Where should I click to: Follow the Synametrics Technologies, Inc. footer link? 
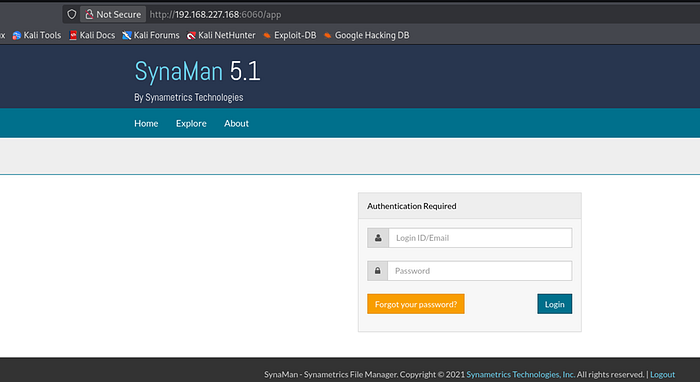(x=521, y=374)
